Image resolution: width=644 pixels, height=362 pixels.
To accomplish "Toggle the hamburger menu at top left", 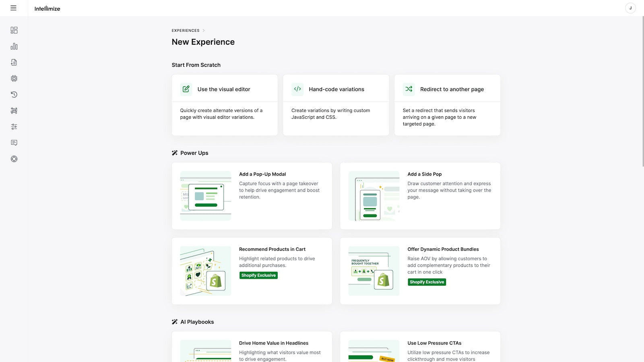I will pos(14,8).
